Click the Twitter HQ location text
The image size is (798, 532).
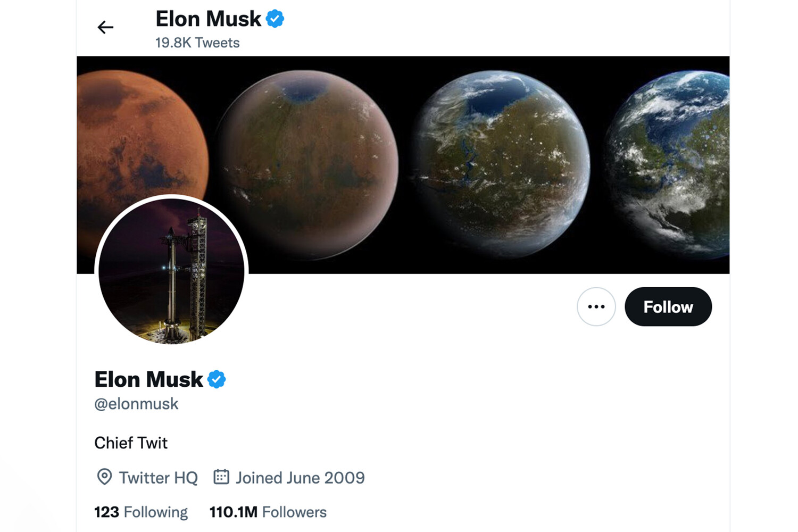[x=158, y=478]
